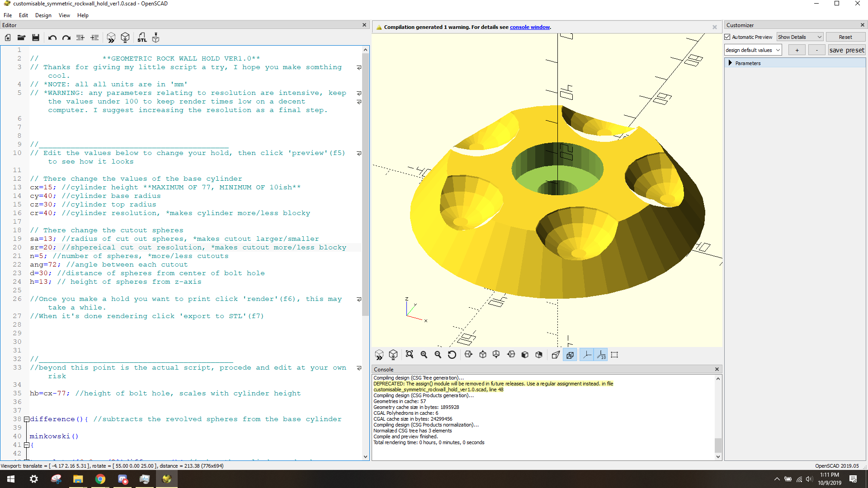Click the editor vertical scrollbar

[366, 181]
